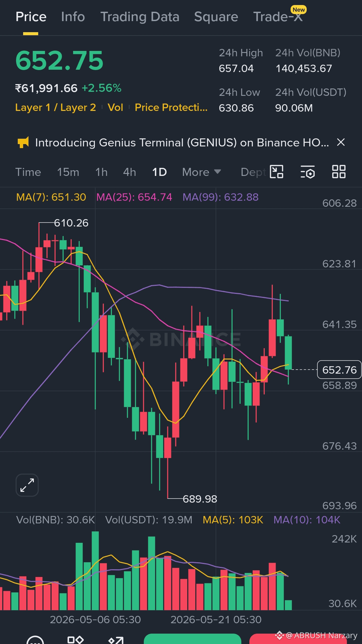Select the 15m chart interval
The image size is (362, 644).
click(68, 172)
